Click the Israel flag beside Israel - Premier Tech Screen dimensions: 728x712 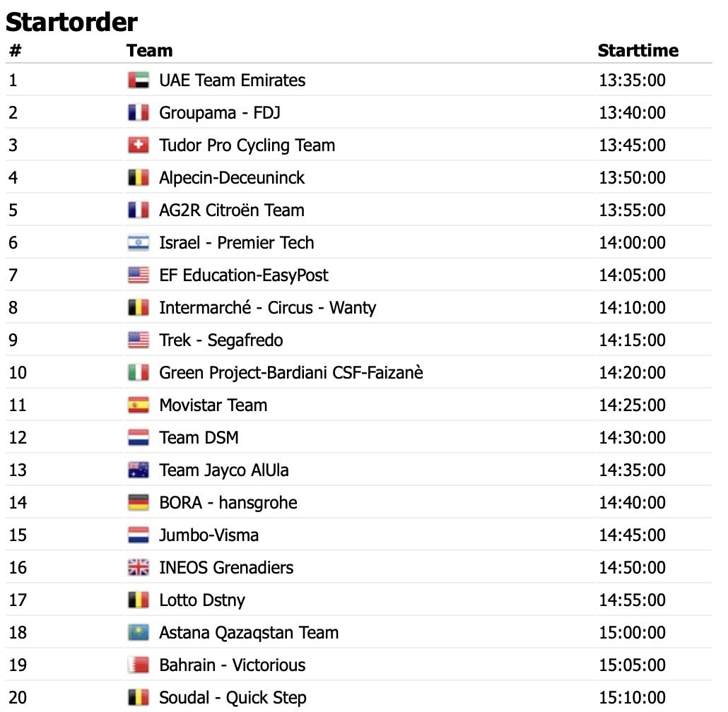point(139,243)
